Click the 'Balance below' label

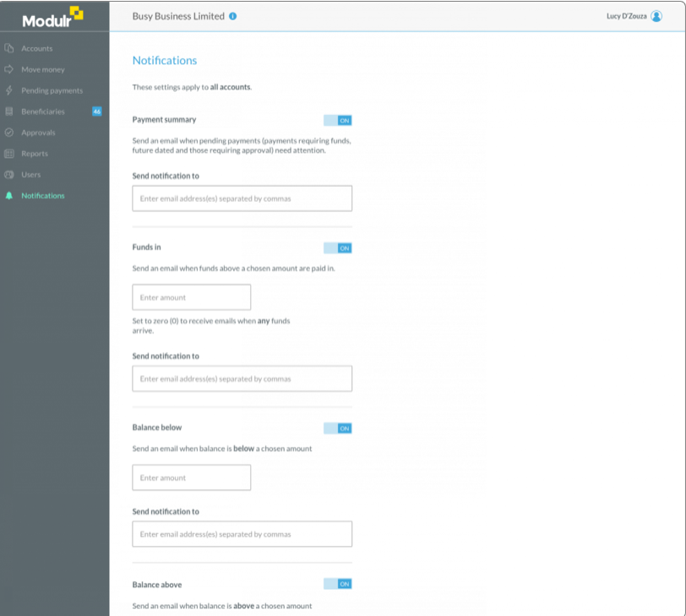157,428
